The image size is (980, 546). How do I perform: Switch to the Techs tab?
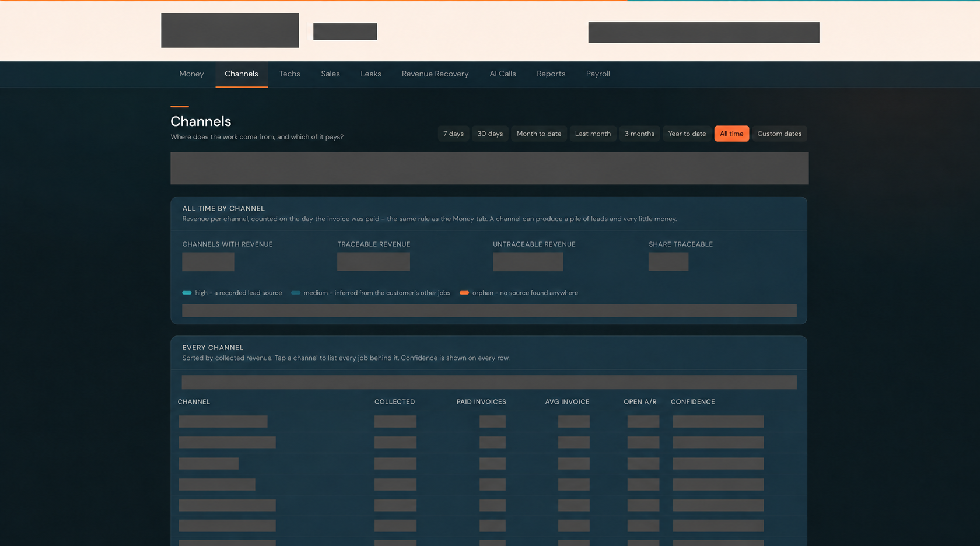coord(289,74)
